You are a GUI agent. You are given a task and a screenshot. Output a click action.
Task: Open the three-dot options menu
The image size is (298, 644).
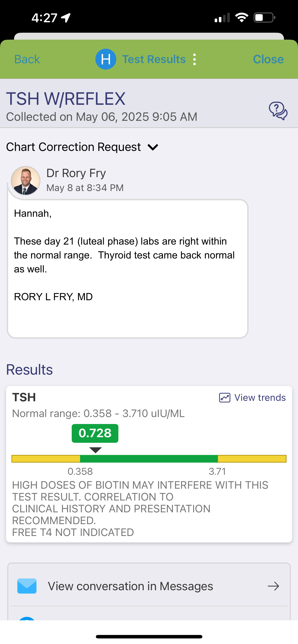194,60
